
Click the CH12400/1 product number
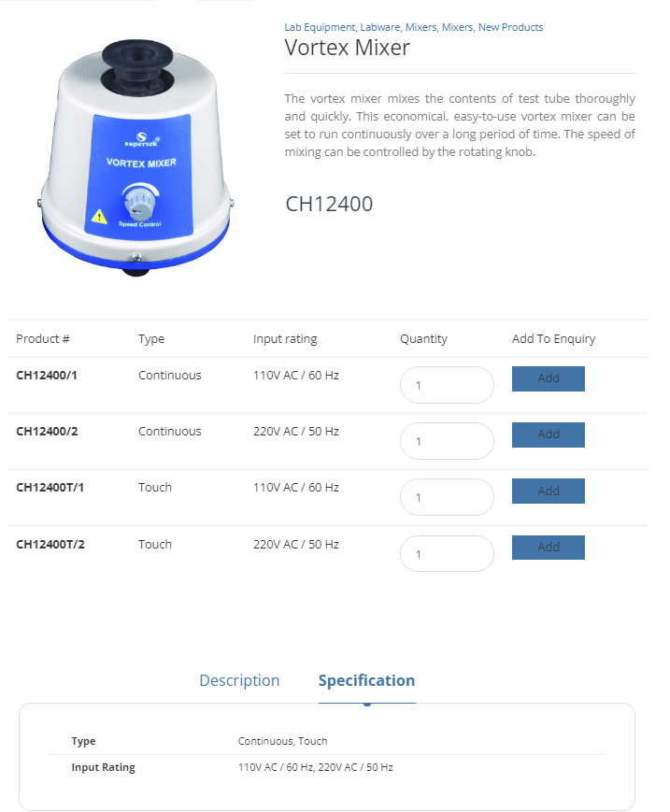[47, 376]
